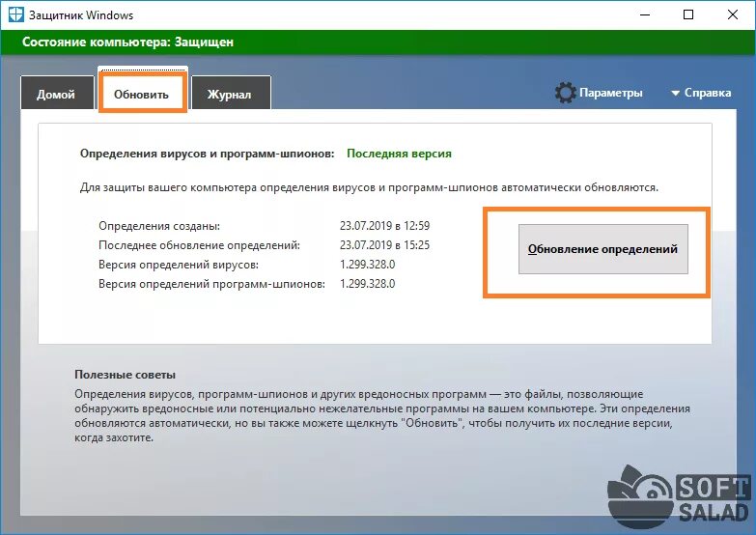Image resolution: width=756 pixels, height=535 pixels.
Task: Click Определения вирусов и программ-шпионов heading
Action: tap(207, 154)
